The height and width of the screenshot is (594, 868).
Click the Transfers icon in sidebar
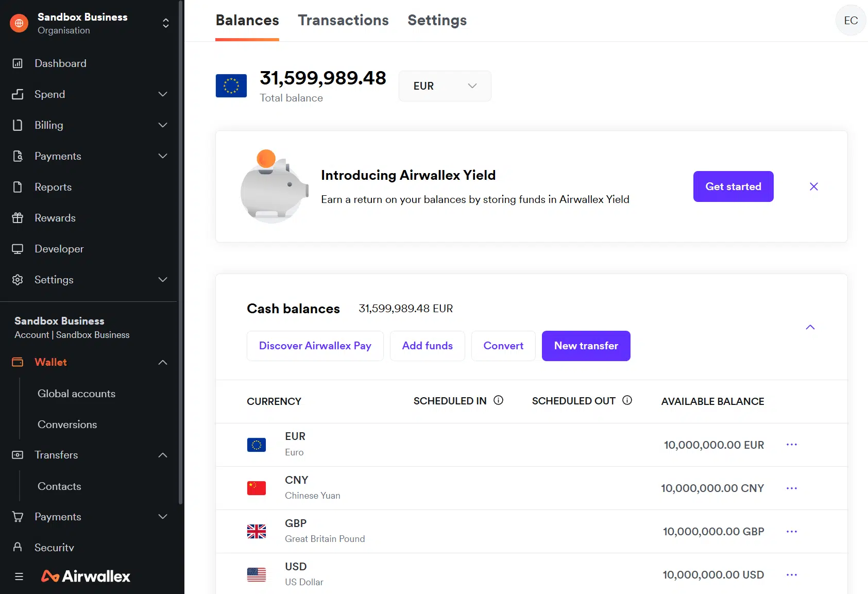pyautogui.click(x=18, y=455)
